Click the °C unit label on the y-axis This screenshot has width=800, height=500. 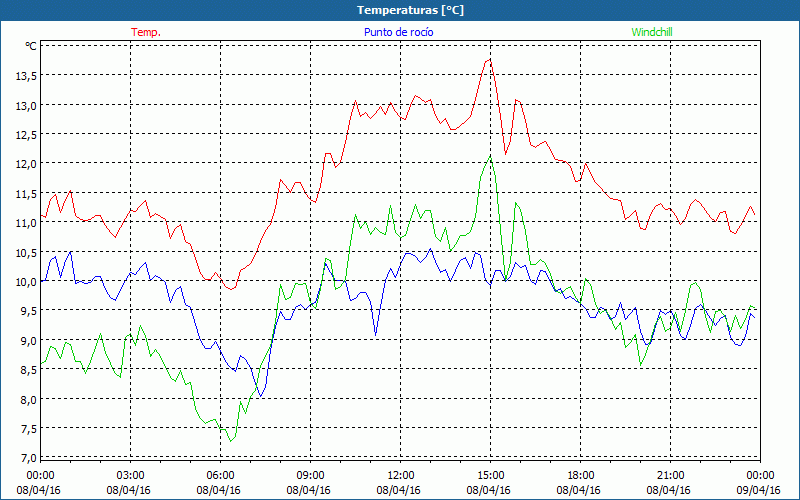31,46
